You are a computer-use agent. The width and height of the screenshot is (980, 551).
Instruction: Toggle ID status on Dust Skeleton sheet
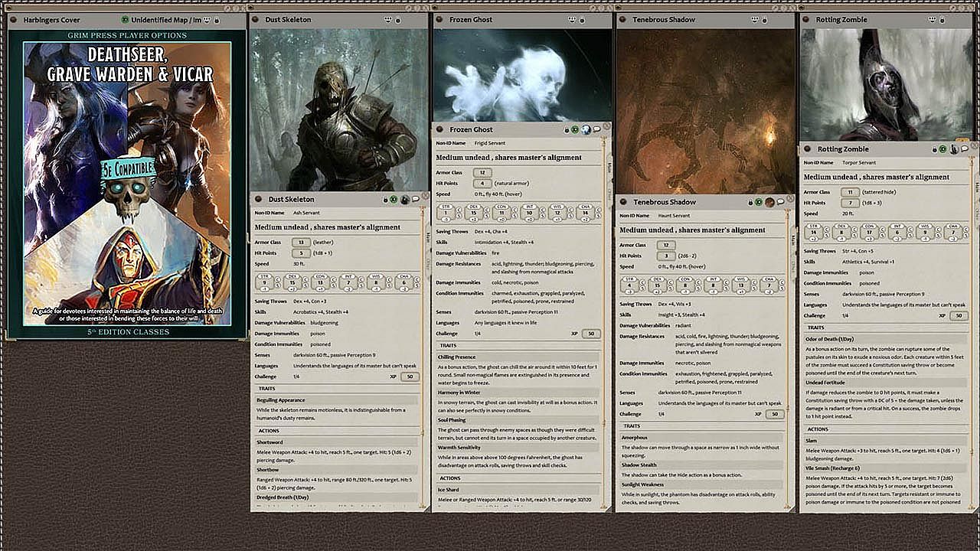[394, 200]
